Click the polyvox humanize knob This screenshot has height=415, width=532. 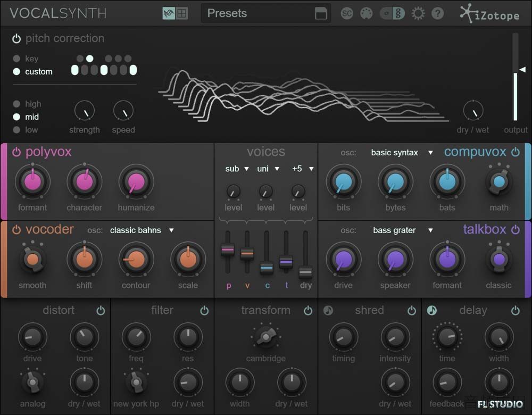136,181
